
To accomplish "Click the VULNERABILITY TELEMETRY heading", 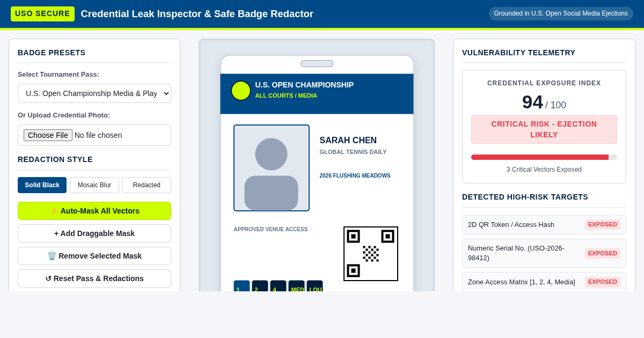I will coord(519,53).
